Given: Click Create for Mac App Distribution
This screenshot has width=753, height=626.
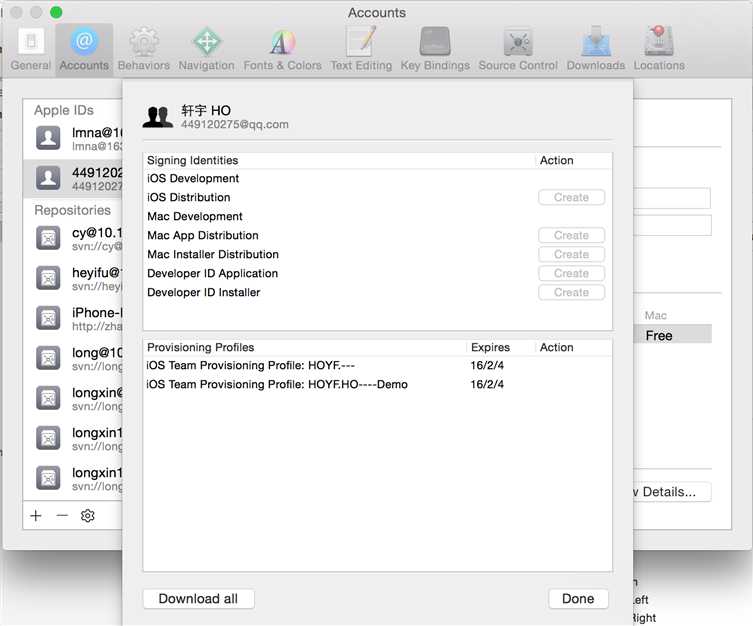Looking at the screenshot, I should (x=571, y=235).
